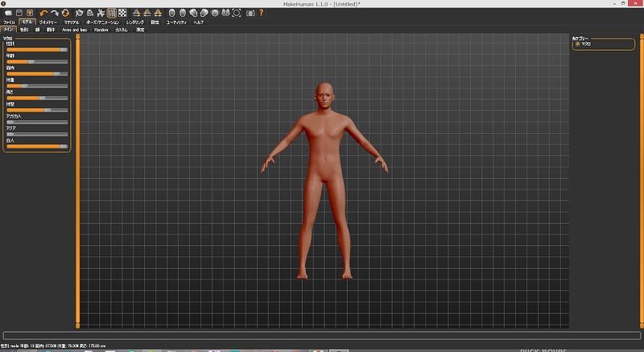Open the 性別 sub-tab
The image size is (644, 352).
[24, 30]
